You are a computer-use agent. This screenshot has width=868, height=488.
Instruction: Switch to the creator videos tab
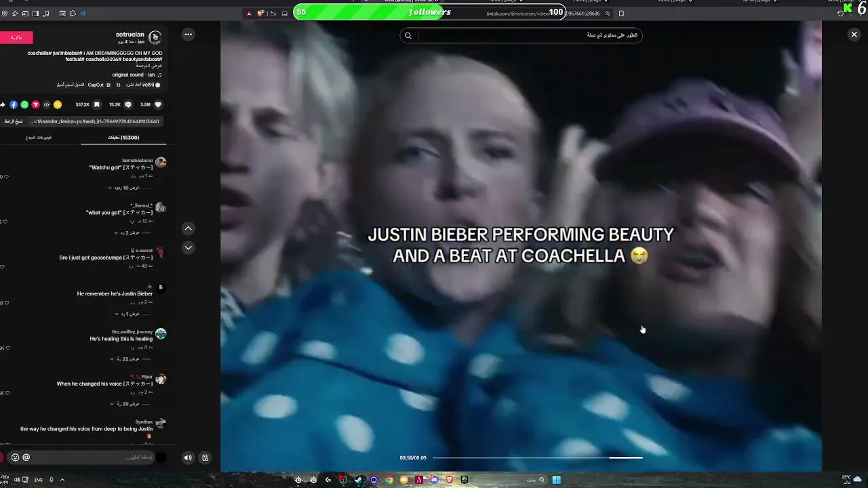tap(39, 138)
